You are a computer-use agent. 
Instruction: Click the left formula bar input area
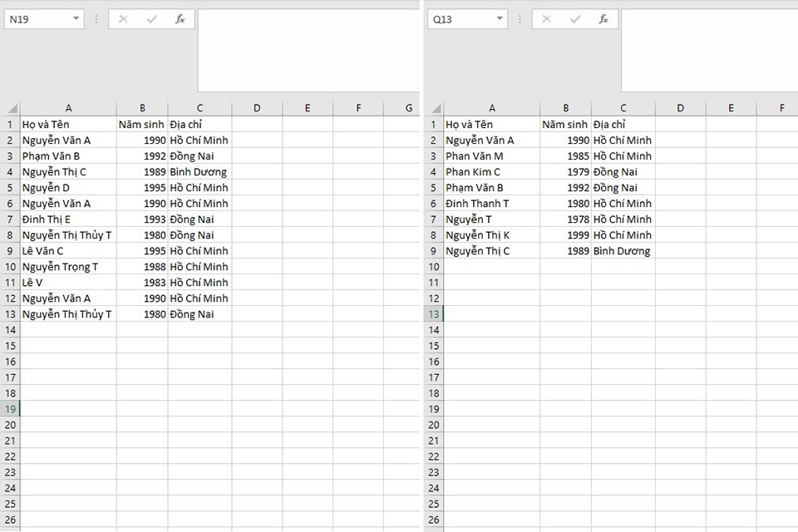(x=308, y=51)
